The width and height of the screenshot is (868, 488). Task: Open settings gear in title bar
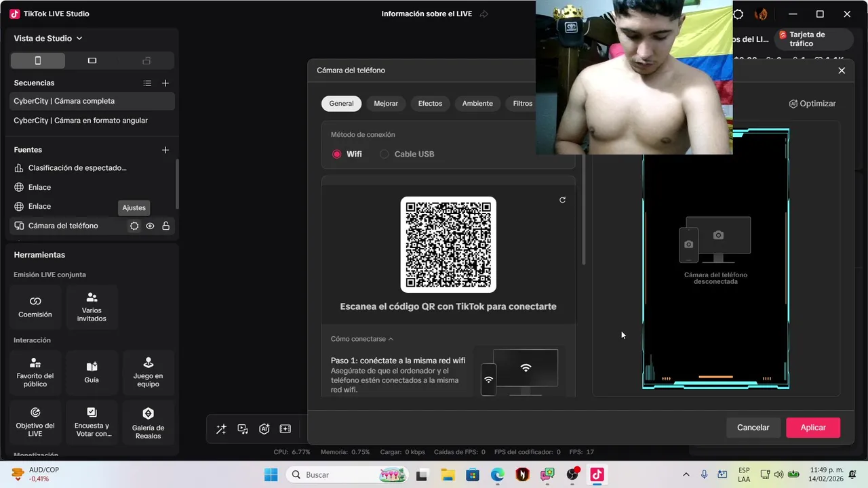(x=738, y=14)
